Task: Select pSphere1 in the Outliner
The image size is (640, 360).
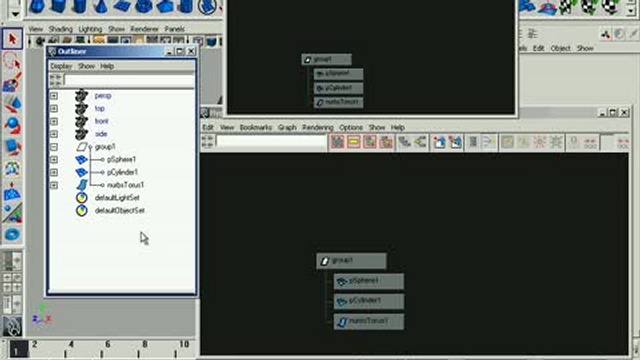Action: pos(121,160)
